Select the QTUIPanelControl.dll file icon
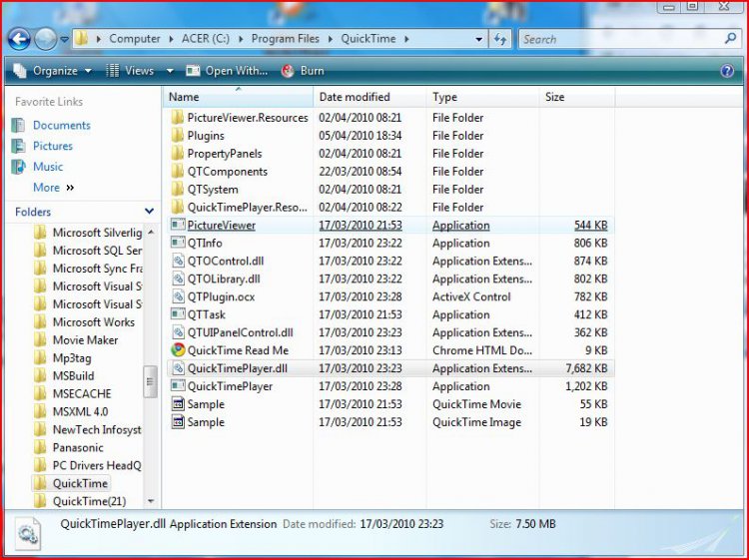The height and width of the screenshot is (560, 749). (x=178, y=332)
